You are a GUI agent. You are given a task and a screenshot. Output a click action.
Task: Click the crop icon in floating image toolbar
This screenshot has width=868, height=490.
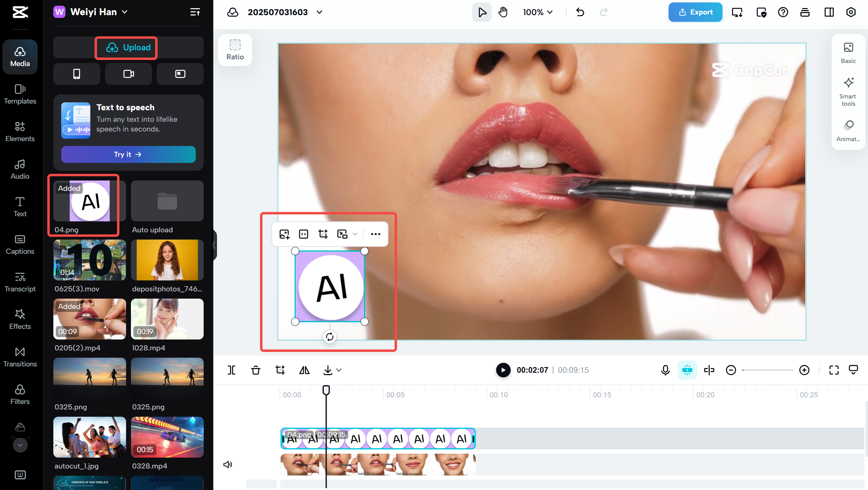[x=323, y=234]
